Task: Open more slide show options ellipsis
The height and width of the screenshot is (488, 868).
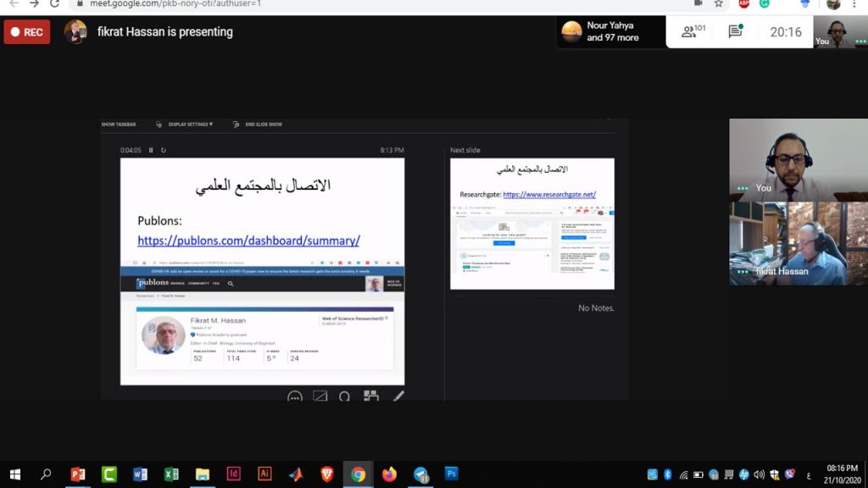Action: tap(294, 396)
